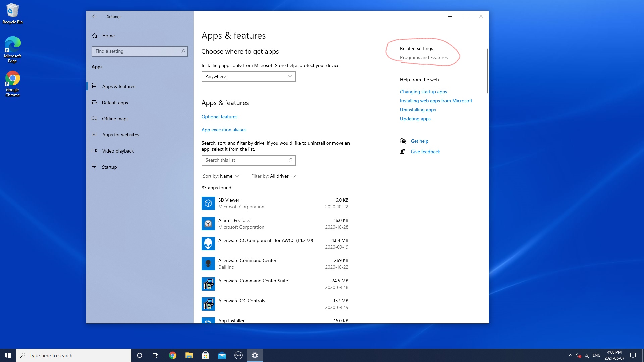
Task: Open the Windows Start menu
Action: [8, 355]
